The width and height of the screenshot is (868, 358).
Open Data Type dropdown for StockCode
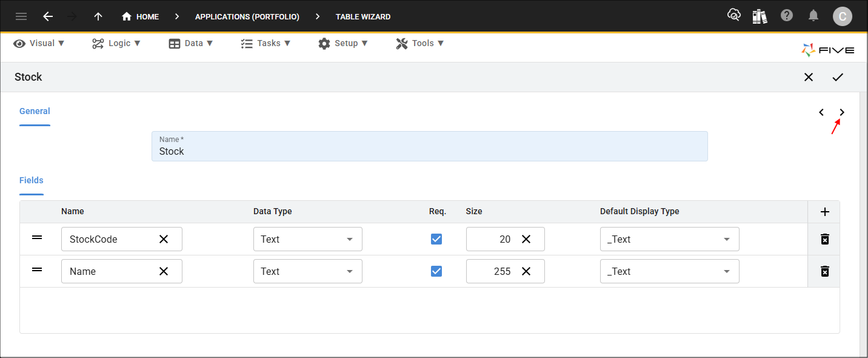(x=308, y=239)
